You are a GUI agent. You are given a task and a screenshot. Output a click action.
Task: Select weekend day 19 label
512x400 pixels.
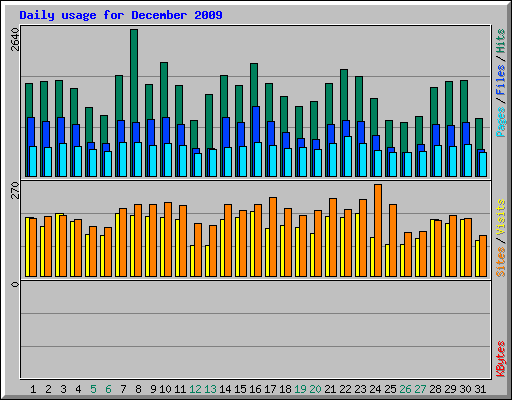[300, 389]
